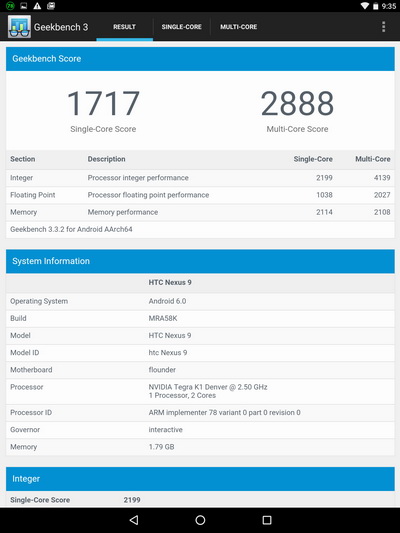
Task: Tap the 2888 multi-core score
Action: (297, 103)
